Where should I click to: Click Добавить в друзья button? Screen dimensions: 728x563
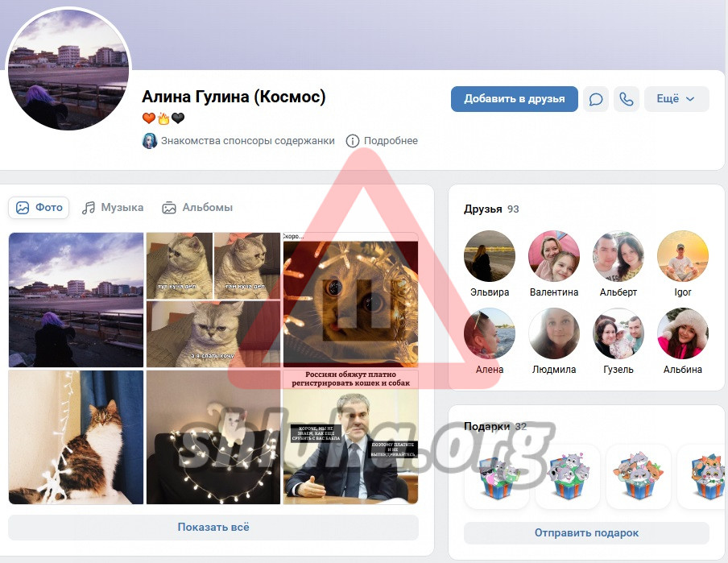(514, 99)
